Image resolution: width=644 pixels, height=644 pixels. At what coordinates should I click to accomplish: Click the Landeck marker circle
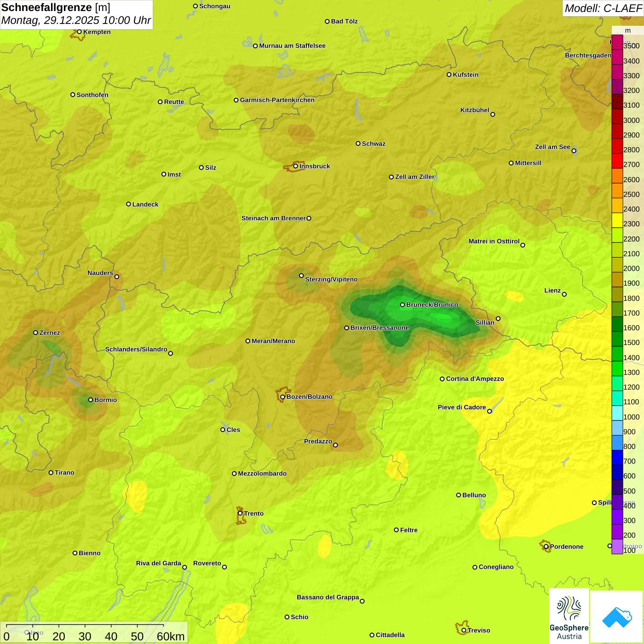129,204
